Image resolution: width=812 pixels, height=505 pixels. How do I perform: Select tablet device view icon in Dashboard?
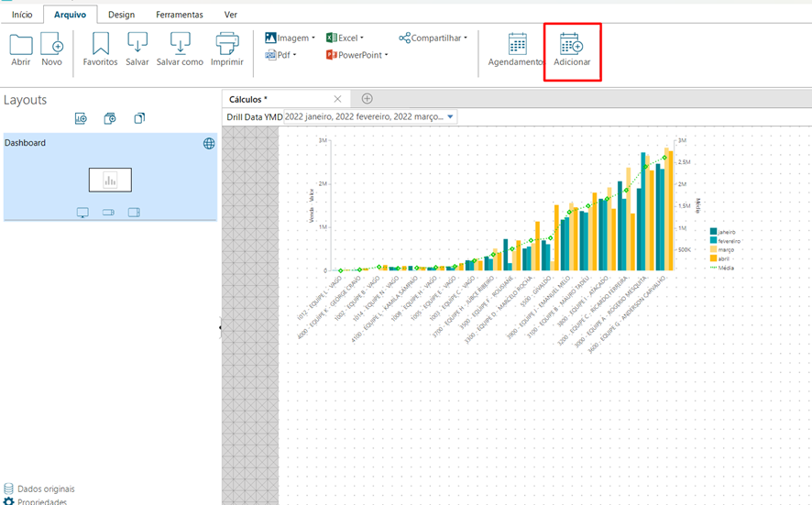(x=134, y=213)
